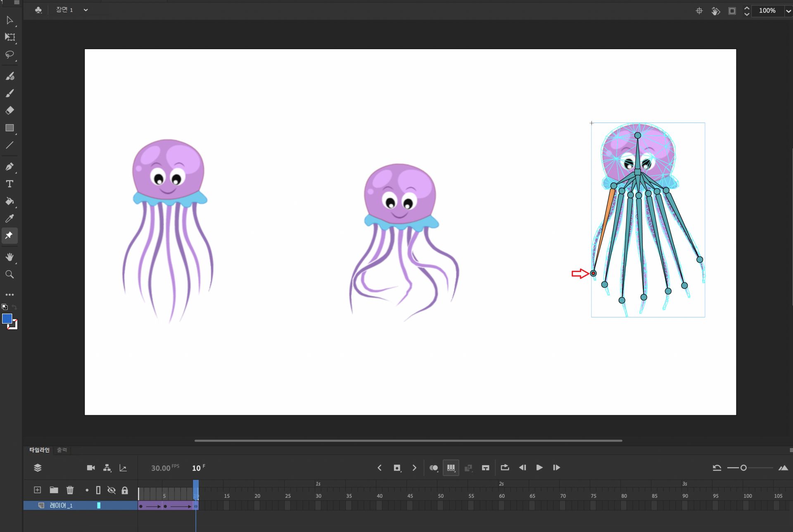Screen dimensions: 793x532
Task: Expand the ellipsis menu below toolbar tools
Action: point(10,294)
